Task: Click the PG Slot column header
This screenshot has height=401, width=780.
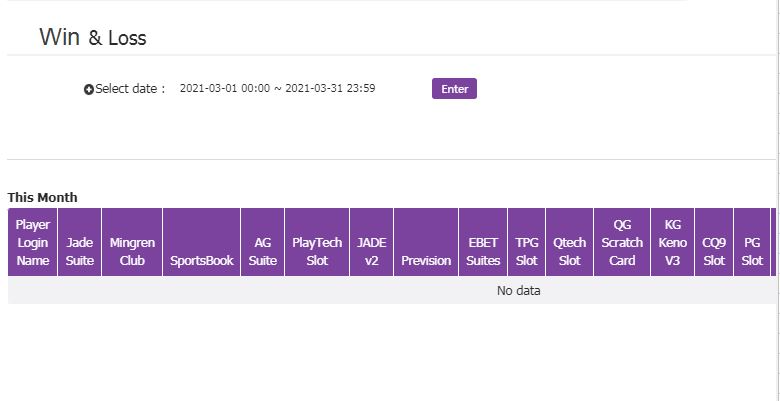Action: point(752,251)
